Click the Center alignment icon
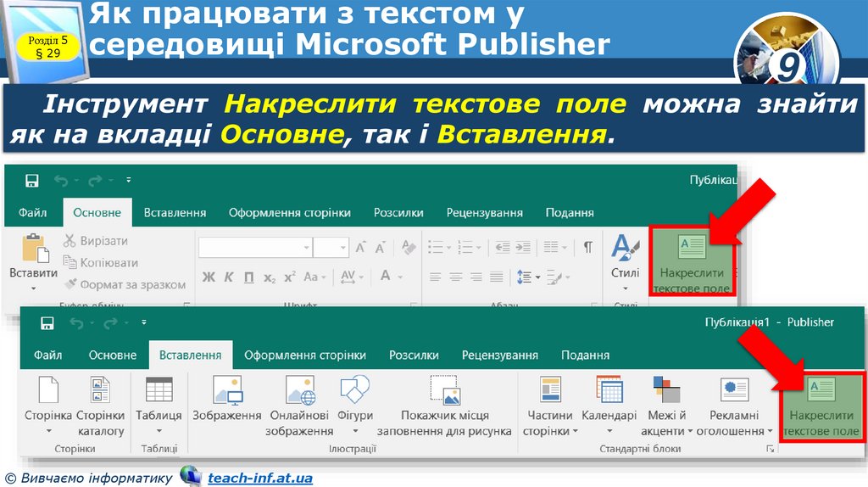 [x=455, y=277]
